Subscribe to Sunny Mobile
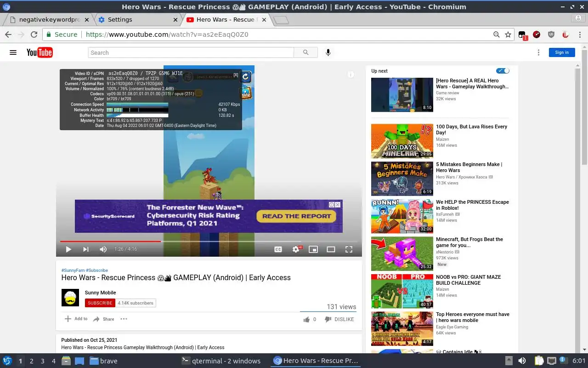Viewport: 588px width, 368px height. (100, 303)
